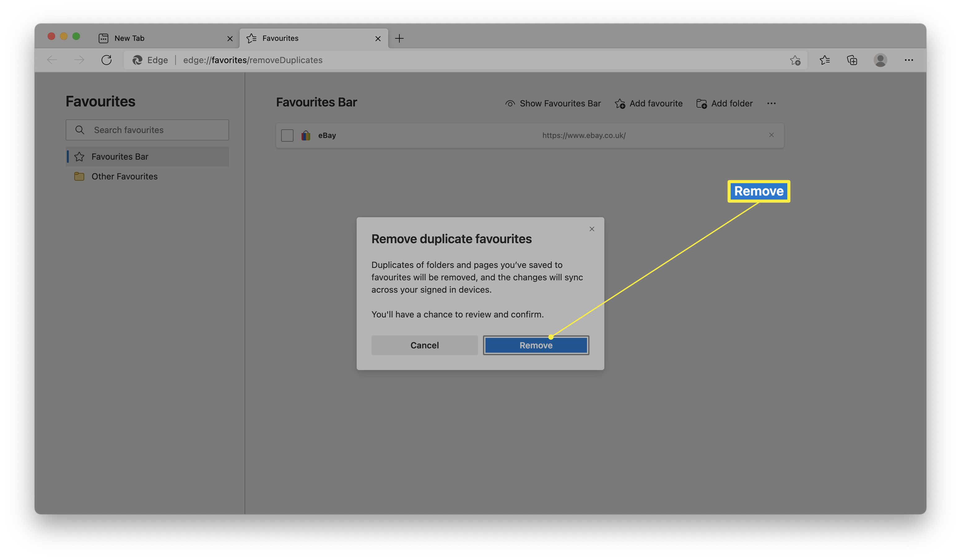Confirm with the blue Remove button
The width and height of the screenshot is (961, 560).
pyautogui.click(x=536, y=345)
